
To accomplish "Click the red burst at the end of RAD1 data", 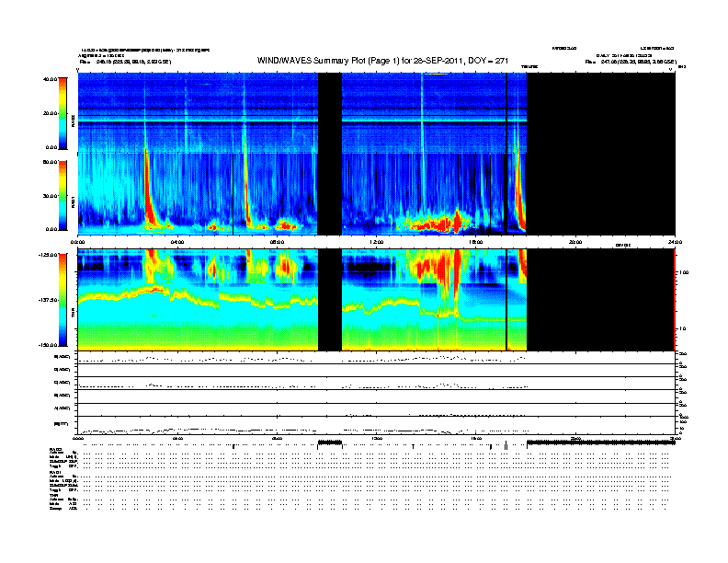I will (x=521, y=195).
